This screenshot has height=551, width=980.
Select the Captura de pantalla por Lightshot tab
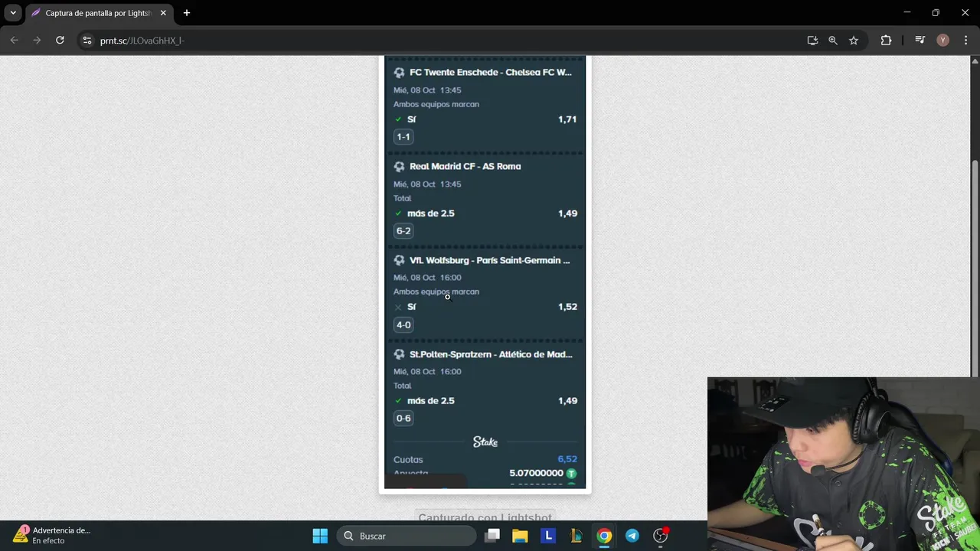click(97, 13)
